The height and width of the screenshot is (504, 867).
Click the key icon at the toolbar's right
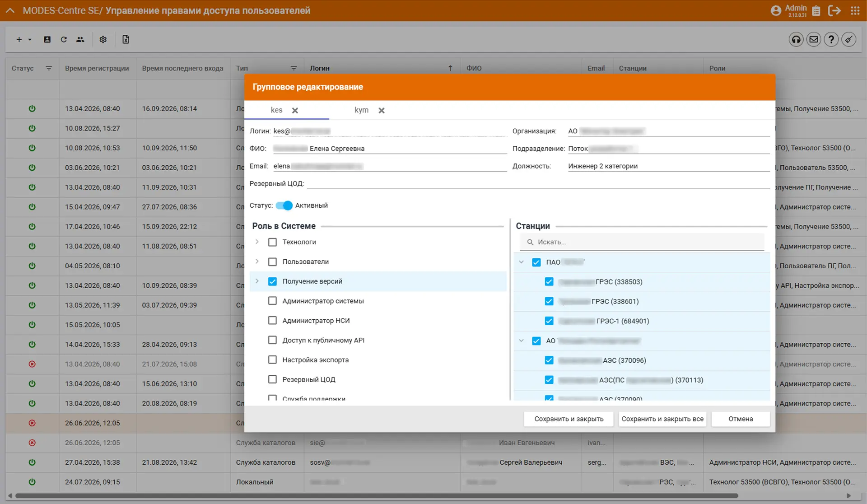[849, 40]
